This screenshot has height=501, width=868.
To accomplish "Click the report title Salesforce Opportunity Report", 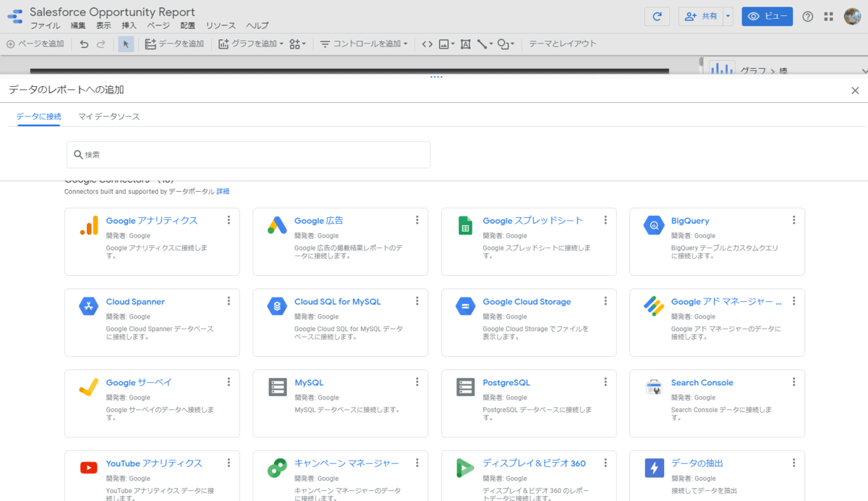I will [x=112, y=12].
